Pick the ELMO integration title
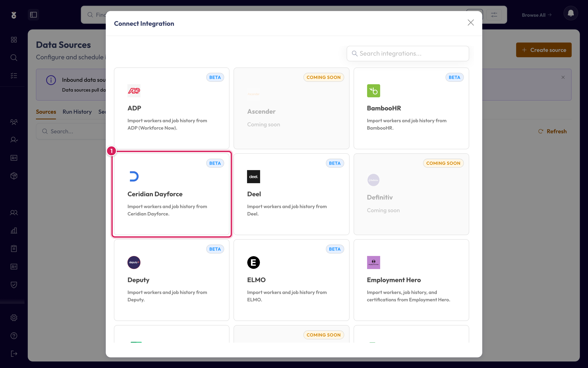 [x=256, y=280]
